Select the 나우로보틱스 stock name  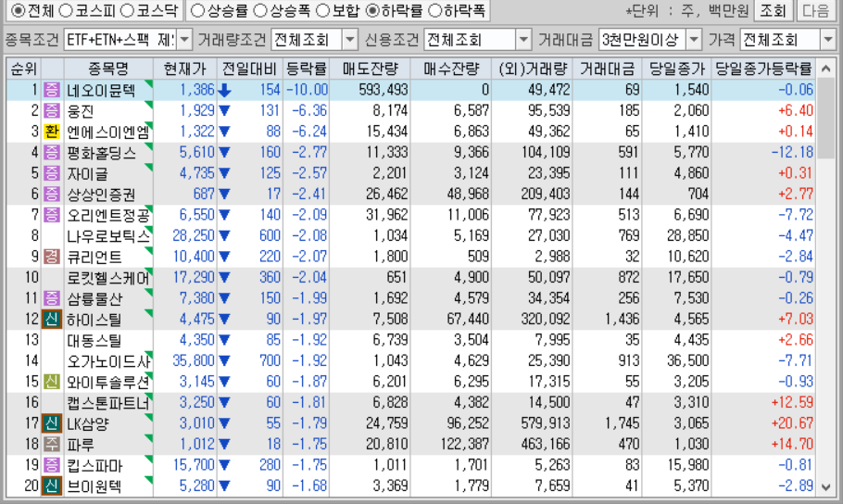point(108,236)
